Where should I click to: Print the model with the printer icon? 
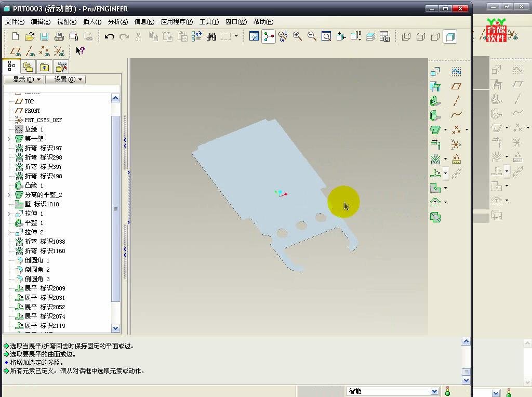click(59, 36)
